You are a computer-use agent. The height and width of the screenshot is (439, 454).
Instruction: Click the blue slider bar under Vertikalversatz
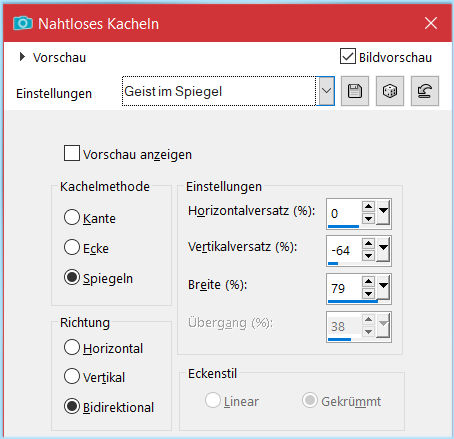pos(333,264)
